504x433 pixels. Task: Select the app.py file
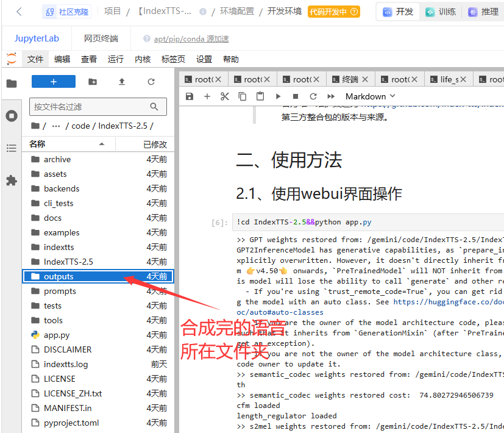[98, 335]
